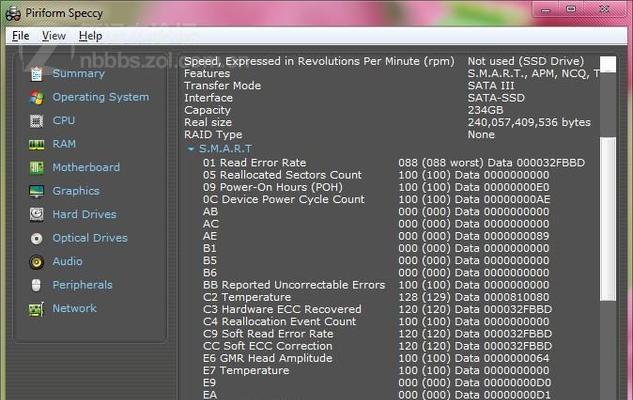The width and height of the screenshot is (633, 400).
Task: Click the SATA III value
Action: pos(491,86)
